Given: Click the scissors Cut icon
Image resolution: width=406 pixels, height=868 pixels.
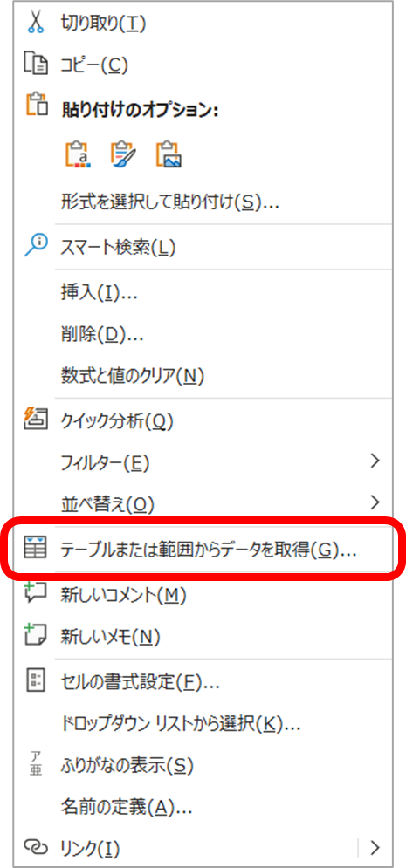Looking at the screenshot, I should [x=36, y=24].
